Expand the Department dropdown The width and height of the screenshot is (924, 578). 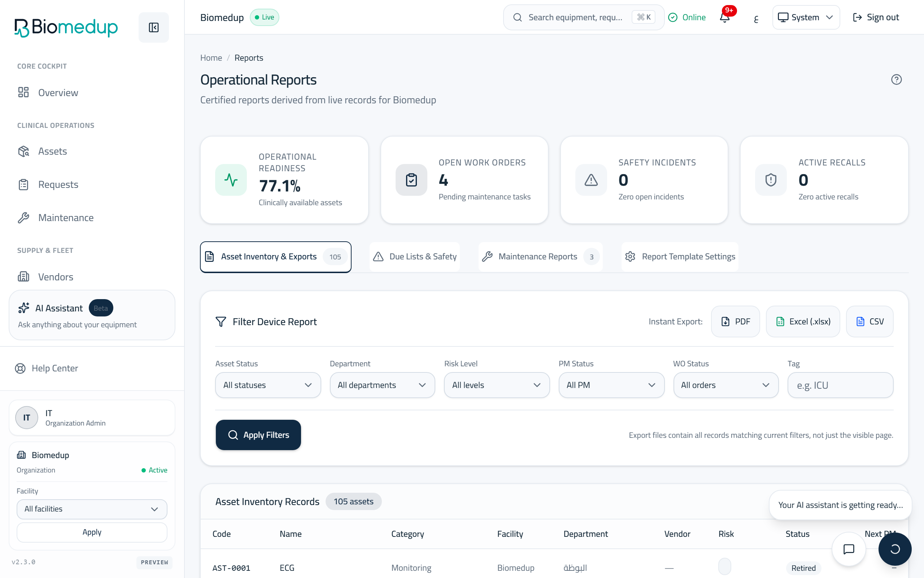coord(382,385)
